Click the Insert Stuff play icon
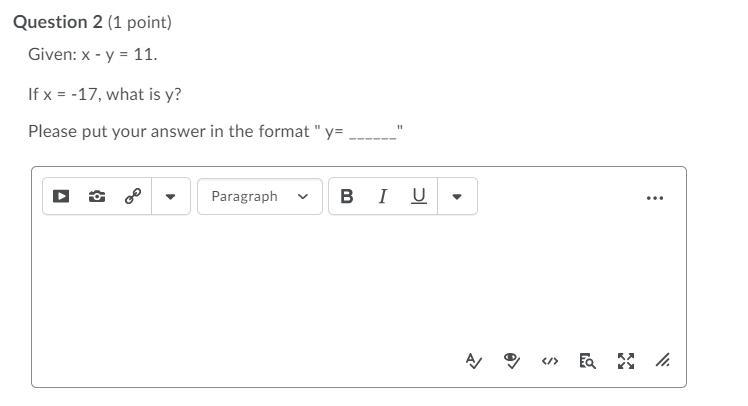748x406 pixels. [61, 196]
